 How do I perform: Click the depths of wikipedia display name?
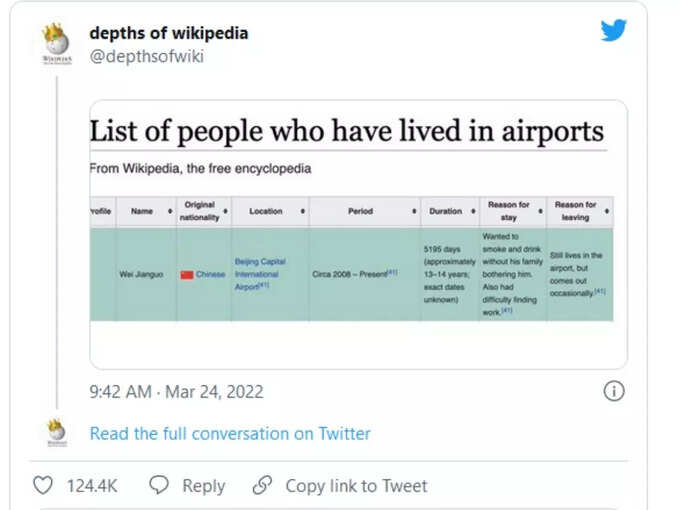pyautogui.click(x=169, y=33)
